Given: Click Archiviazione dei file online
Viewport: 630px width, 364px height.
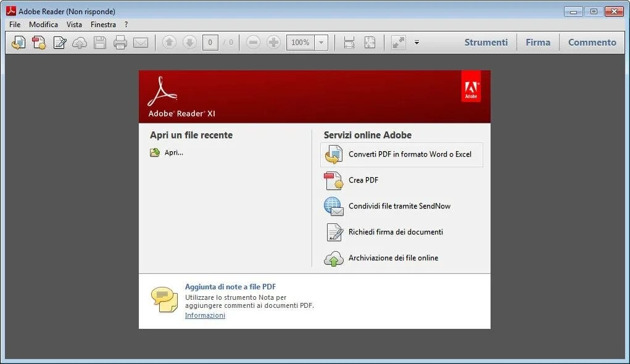Looking at the screenshot, I should click(x=393, y=258).
